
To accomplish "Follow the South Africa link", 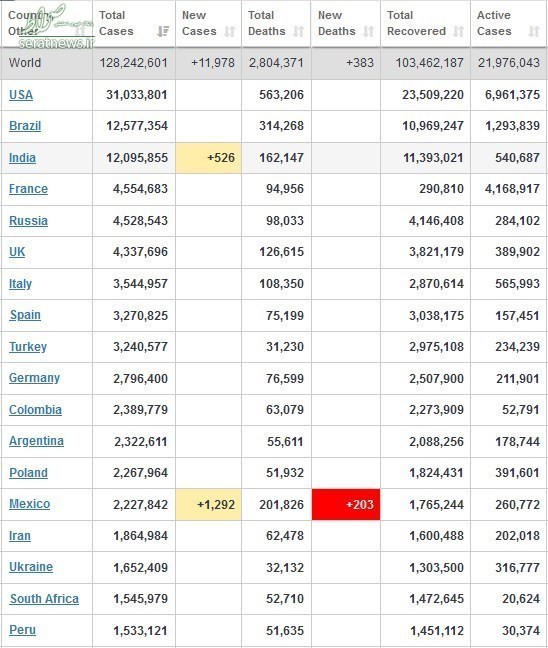I will 44,598.
